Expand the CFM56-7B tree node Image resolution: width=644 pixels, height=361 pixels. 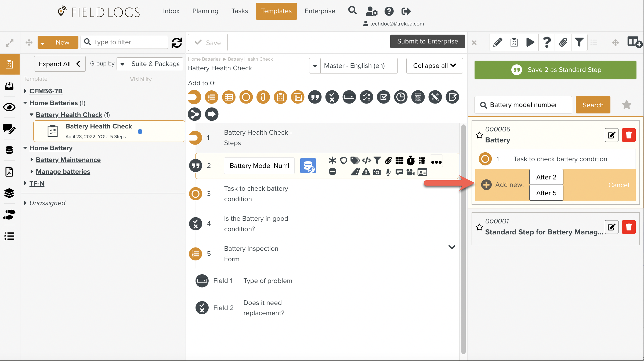[25, 91]
